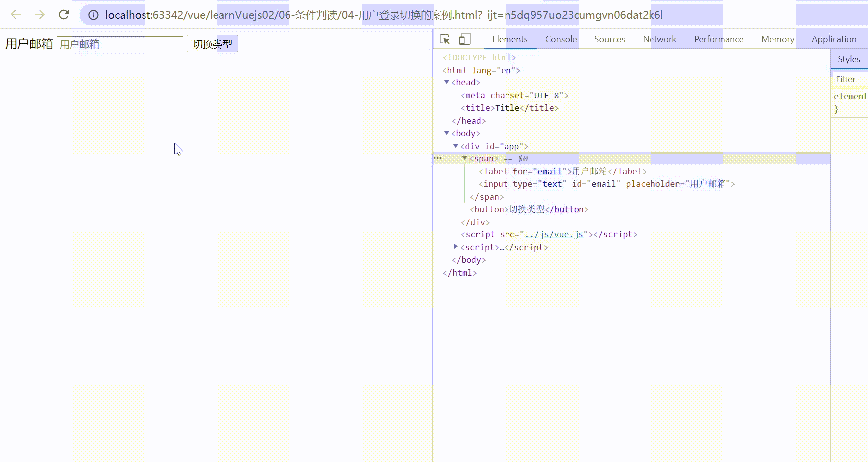Activate the inspect element picker tool
This screenshot has height=462, width=868.
(445, 39)
